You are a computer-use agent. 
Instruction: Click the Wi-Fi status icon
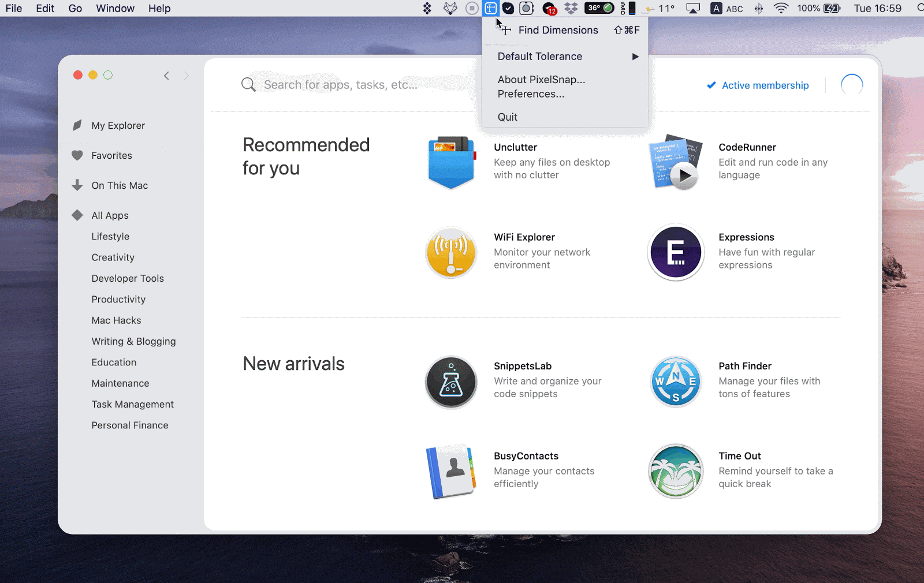(x=781, y=8)
